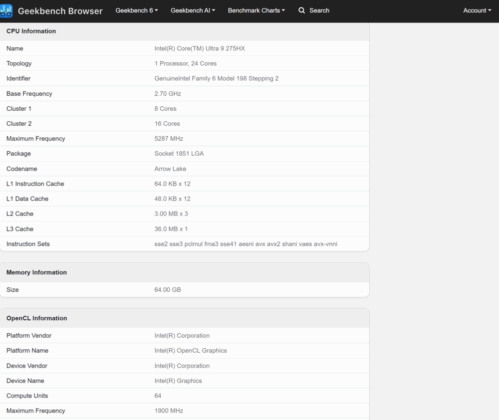This screenshot has height=420, width=499.
Task: Click the GenuineIntel Family 6 identifier value
Action: point(216,79)
